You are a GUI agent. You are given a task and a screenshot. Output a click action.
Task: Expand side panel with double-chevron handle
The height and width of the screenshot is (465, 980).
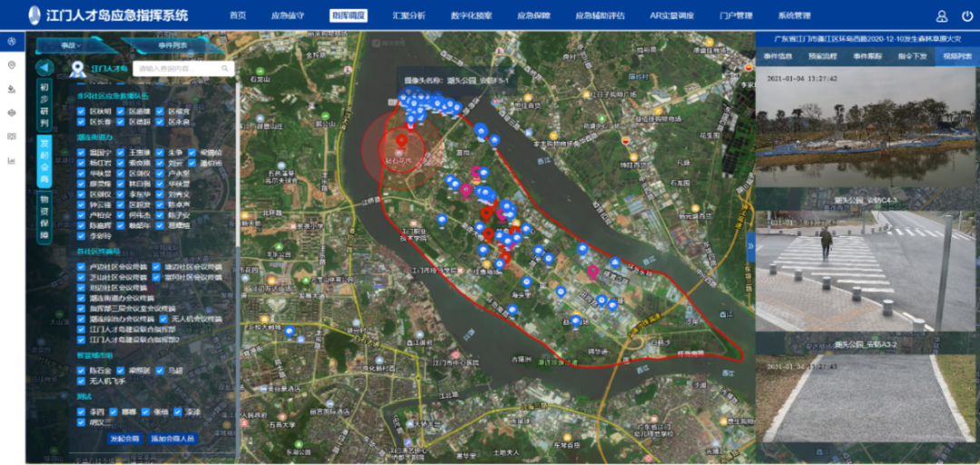point(750,245)
